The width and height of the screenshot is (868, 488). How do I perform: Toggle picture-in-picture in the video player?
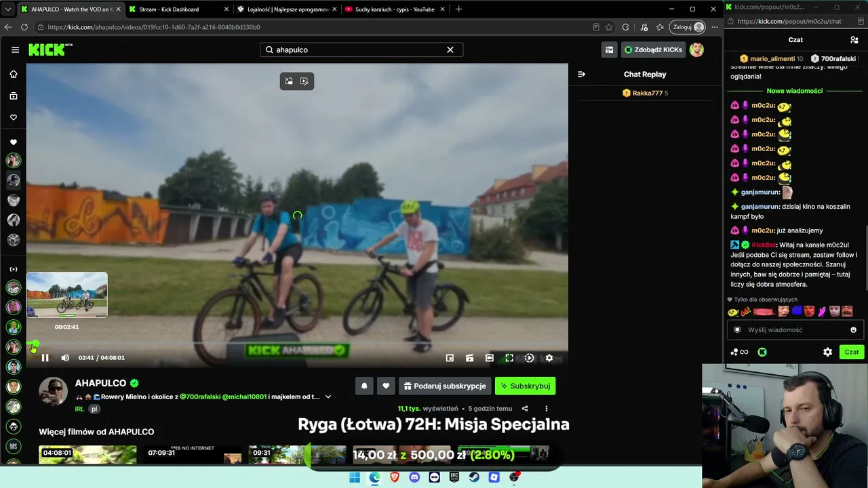point(450,358)
